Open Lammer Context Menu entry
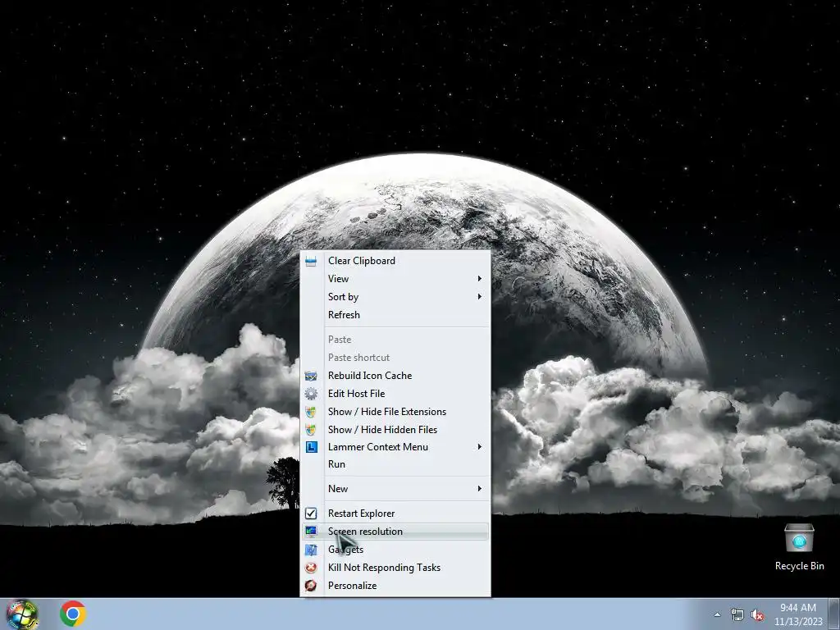Image resolution: width=840 pixels, height=630 pixels. point(395,447)
